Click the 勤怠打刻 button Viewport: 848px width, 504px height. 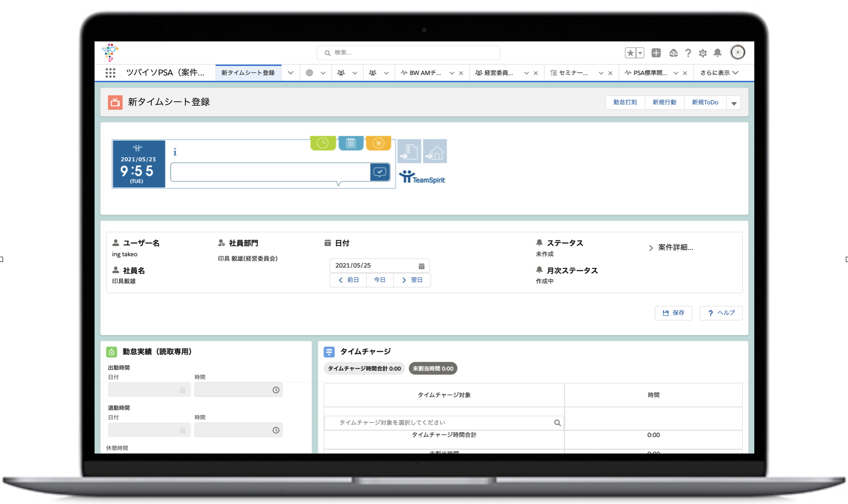coord(625,102)
